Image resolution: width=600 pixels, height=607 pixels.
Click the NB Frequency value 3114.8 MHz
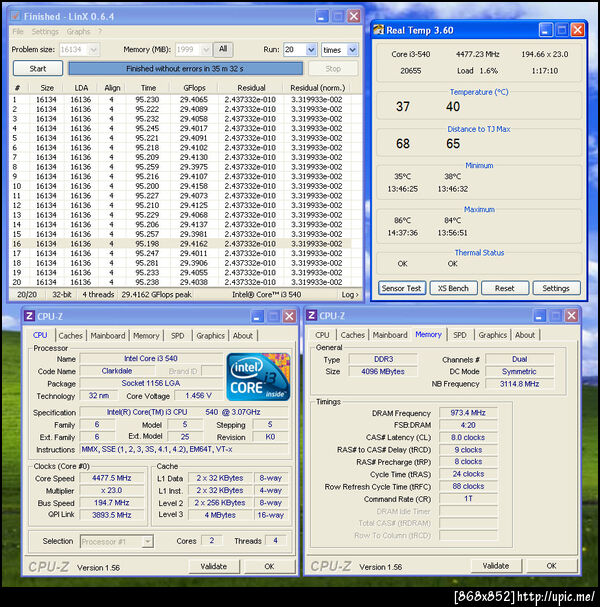[x=519, y=384]
